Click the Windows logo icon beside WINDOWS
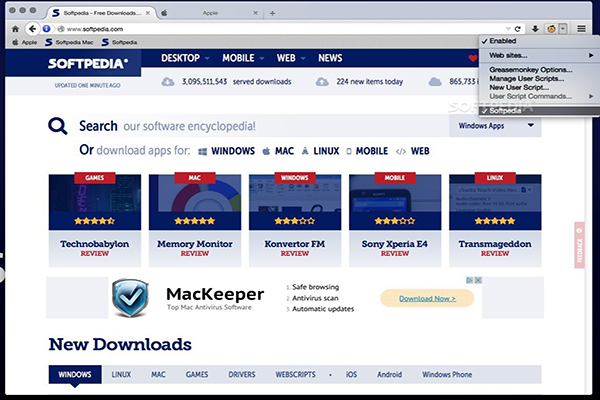 (202, 152)
